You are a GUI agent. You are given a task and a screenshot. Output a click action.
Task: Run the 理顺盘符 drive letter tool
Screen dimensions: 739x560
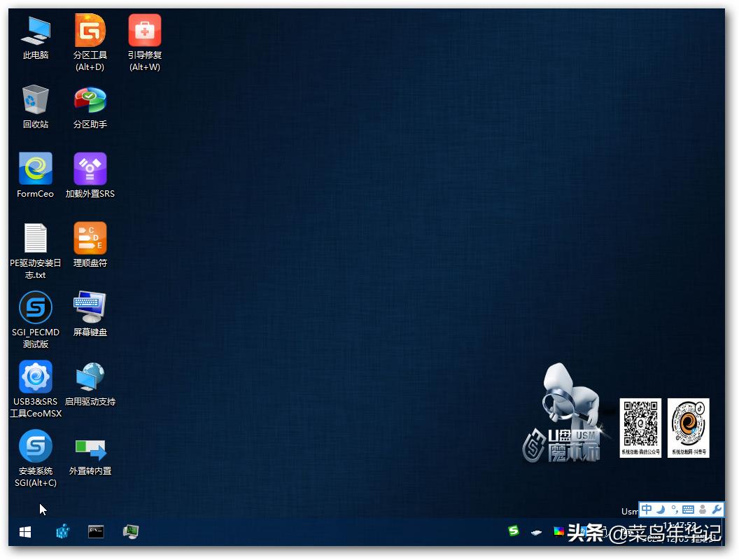tap(90, 238)
